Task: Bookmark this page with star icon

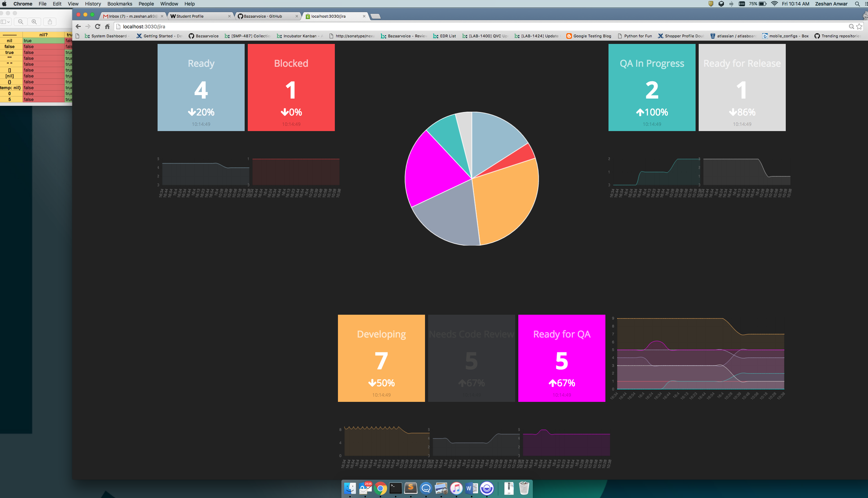Action: 859,27
